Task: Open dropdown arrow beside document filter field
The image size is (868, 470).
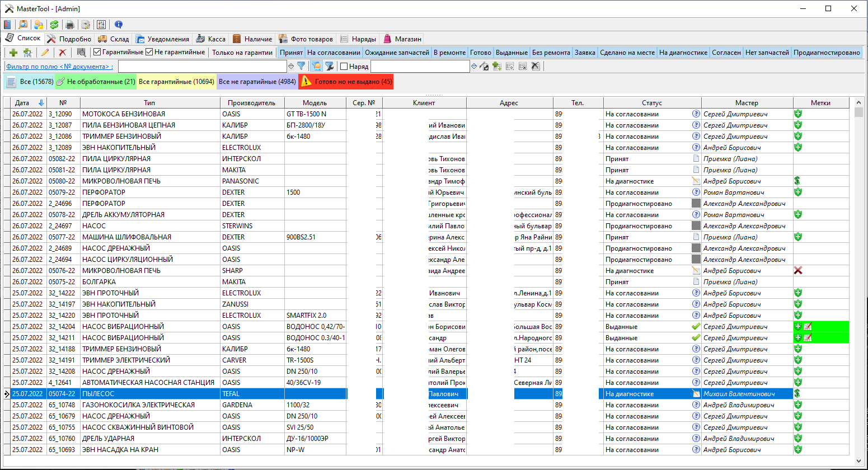Action: click(x=290, y=66)
